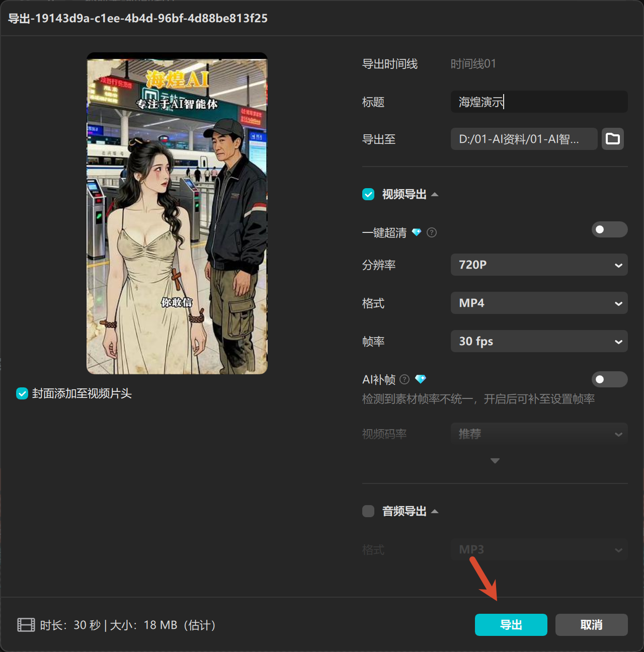
Task: Click the help icon next to AI补帧
Action: click(x=405, y=379)
